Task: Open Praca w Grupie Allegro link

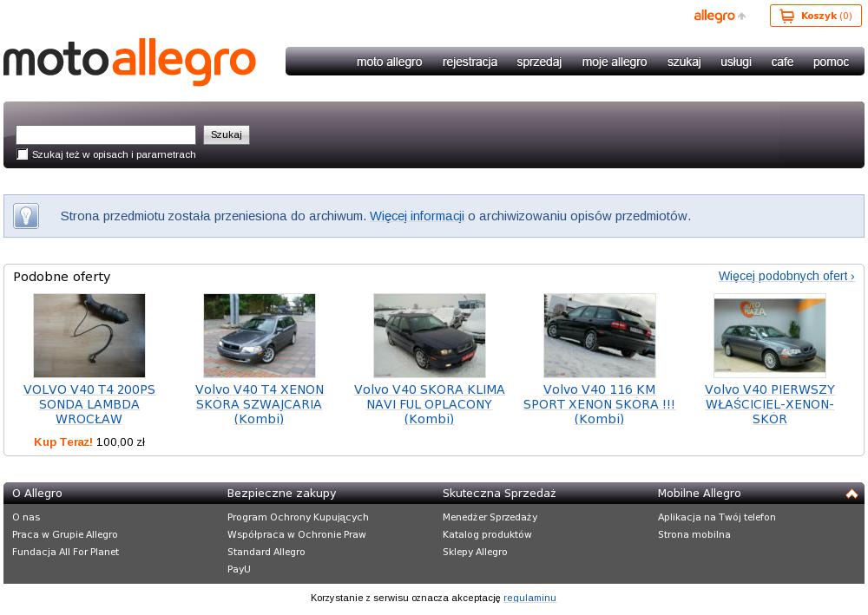Action: (x=65, y=534)
